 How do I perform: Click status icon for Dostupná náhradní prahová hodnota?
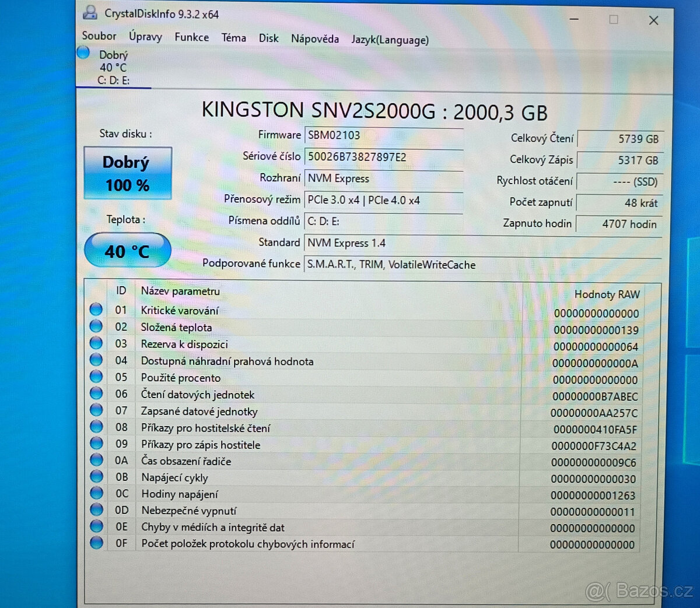coord(96,360)
